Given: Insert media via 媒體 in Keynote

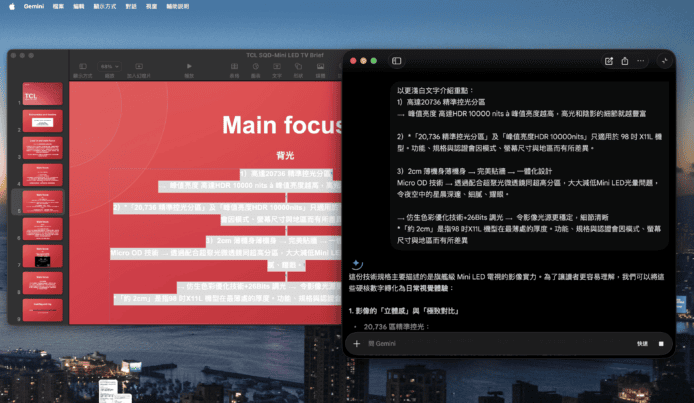Looking at the screenshot, I should tap(320, 70).
